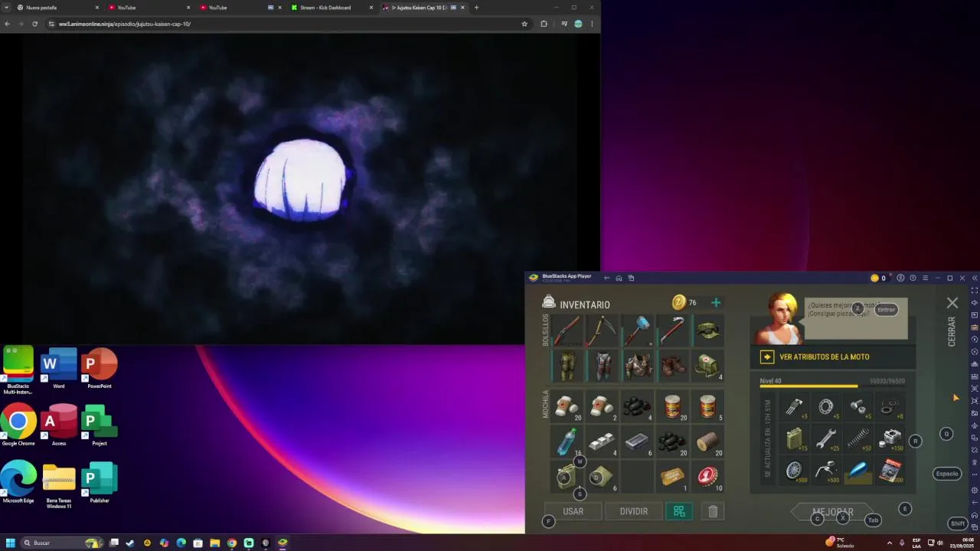The height and width of the screenshot is (551, 980).
Task: Select the boots equipment slot
Action: click(672, 366)
